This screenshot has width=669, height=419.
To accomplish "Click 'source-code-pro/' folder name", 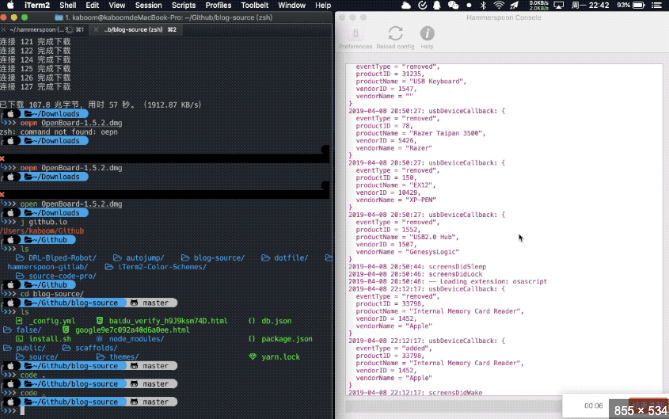I will pyautogui.click(x=62, y=276).
